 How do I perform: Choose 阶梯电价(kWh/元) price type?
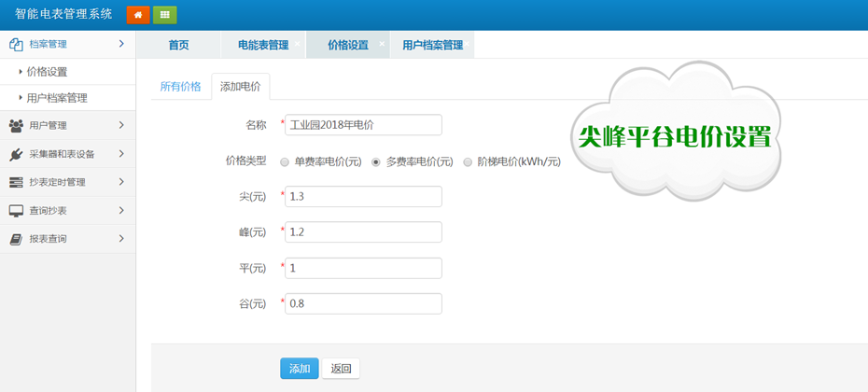(468, 162)
